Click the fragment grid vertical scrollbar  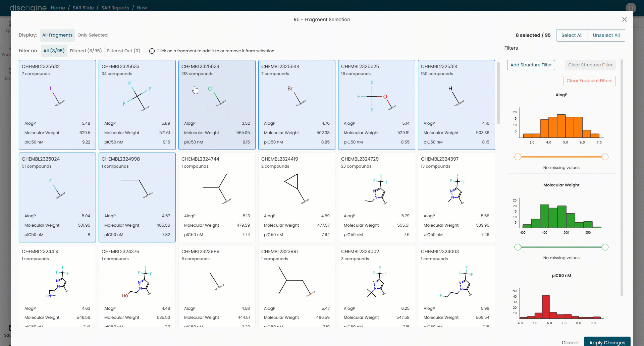click(x=498, y=93)
